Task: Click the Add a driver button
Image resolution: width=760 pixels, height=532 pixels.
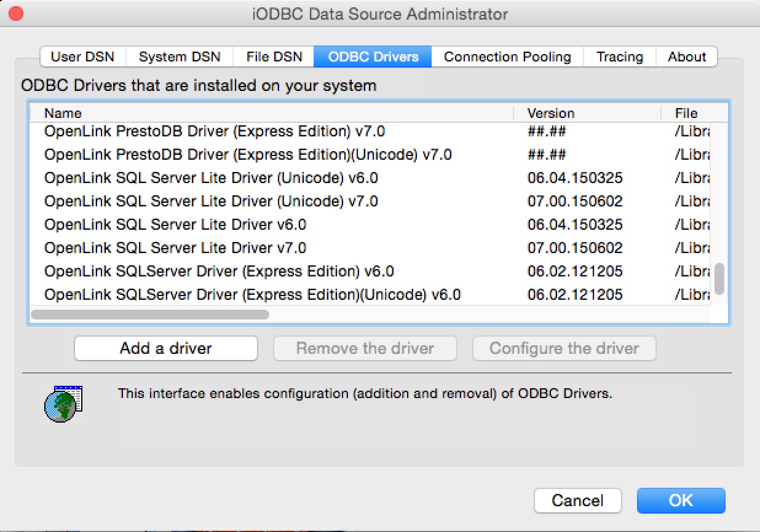Action: pyautogui.click(x=166, y=348)
